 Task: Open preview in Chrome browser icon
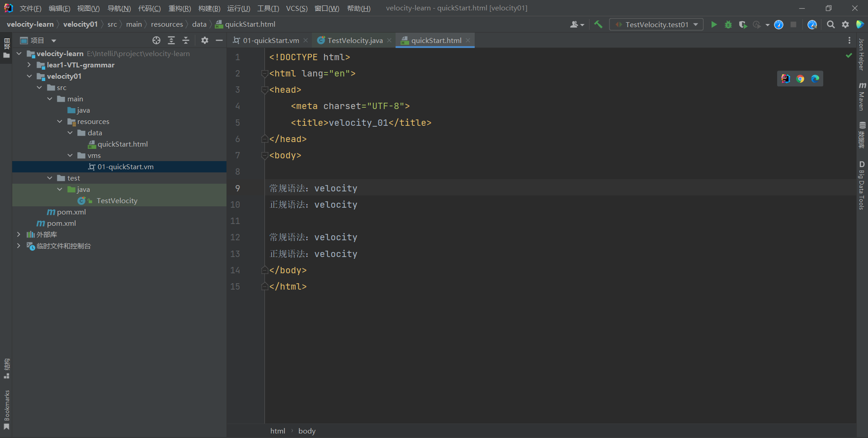800,79
